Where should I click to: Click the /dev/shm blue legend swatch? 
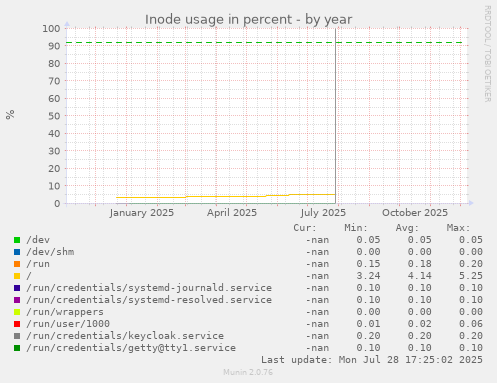17,252
